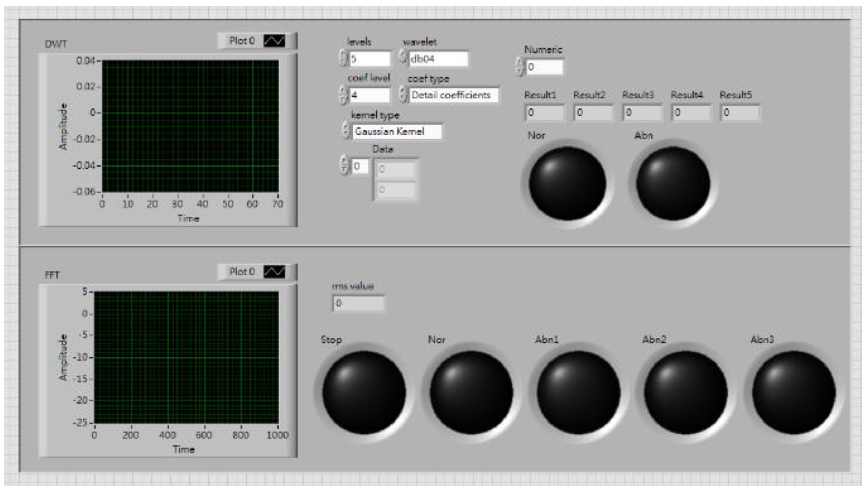Click the levels stepper arrows
868x493 pixels.
[342, 58]
